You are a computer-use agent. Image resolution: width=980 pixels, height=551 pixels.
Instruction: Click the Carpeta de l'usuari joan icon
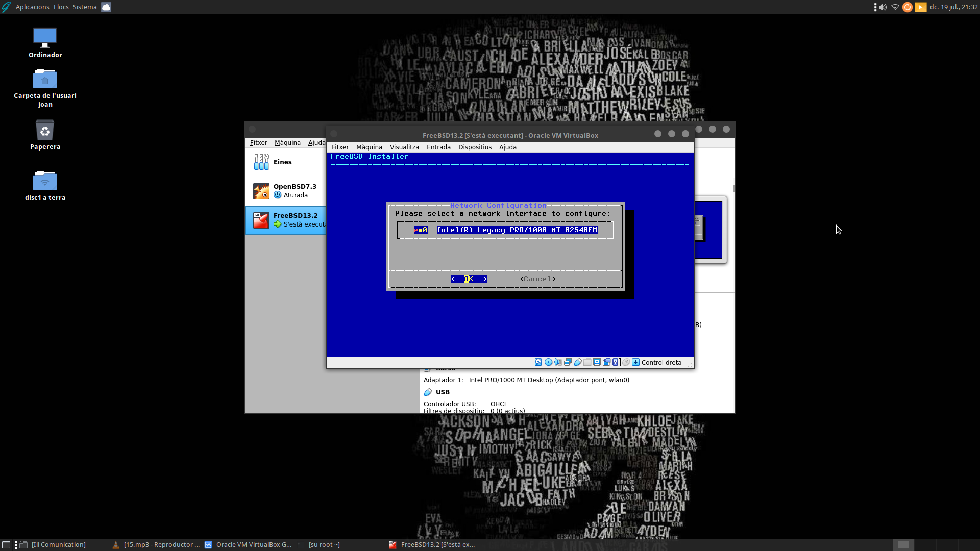coord(45,88)
